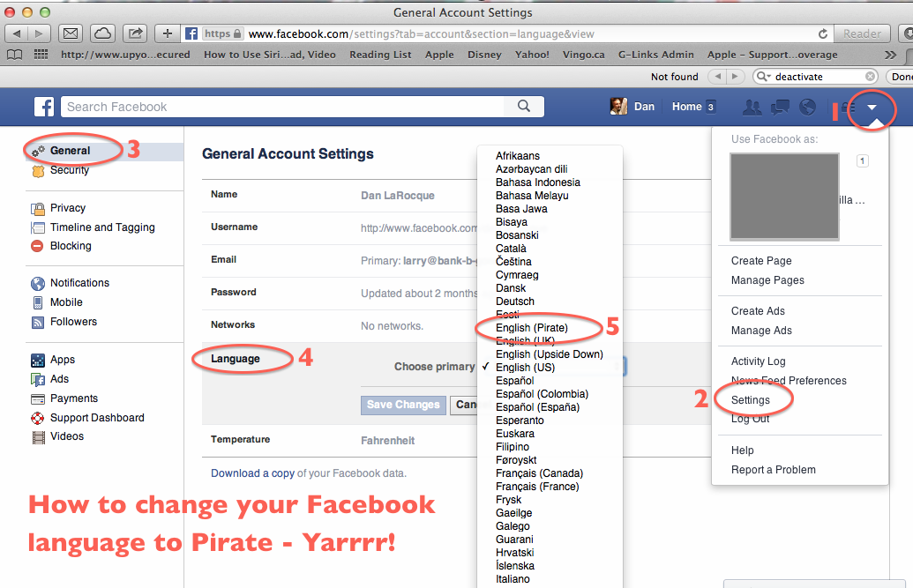Choose Italiano in the language list

pyautogui.click(x=513, y=578)
